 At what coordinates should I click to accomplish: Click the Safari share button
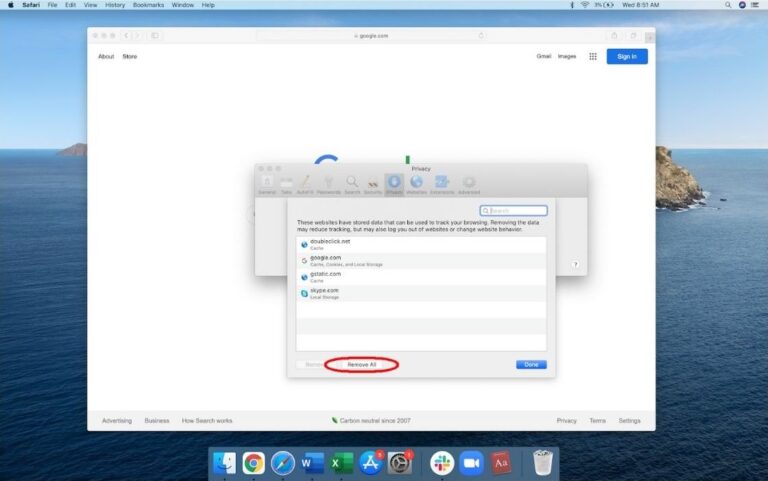pyautogui.click(x=614, y=36)
